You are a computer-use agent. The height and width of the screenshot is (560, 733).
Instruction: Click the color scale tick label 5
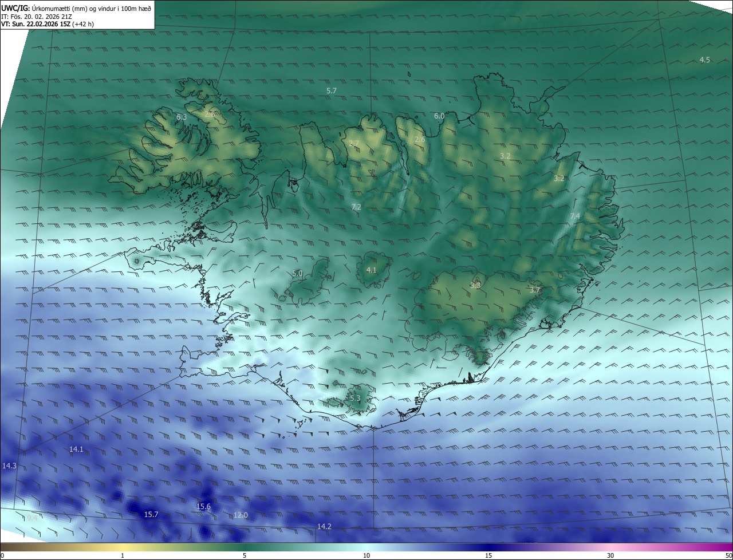(x=245, y=555)
